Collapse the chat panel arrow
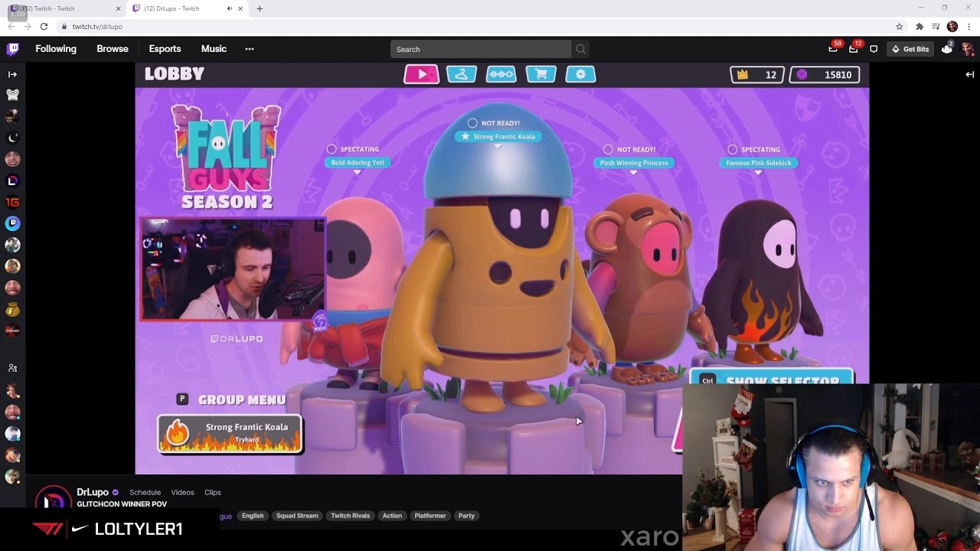This screenshot has height=551, width=980. tap(969, 74)
